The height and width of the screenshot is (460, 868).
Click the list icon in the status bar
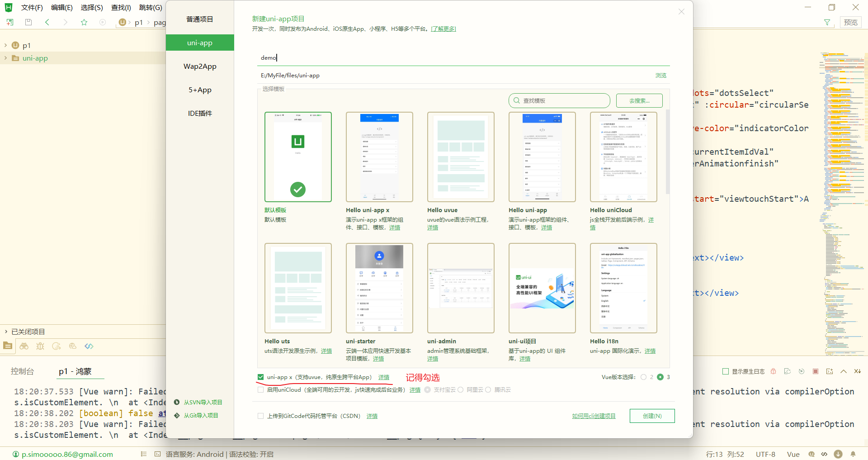tap(144, 454)
